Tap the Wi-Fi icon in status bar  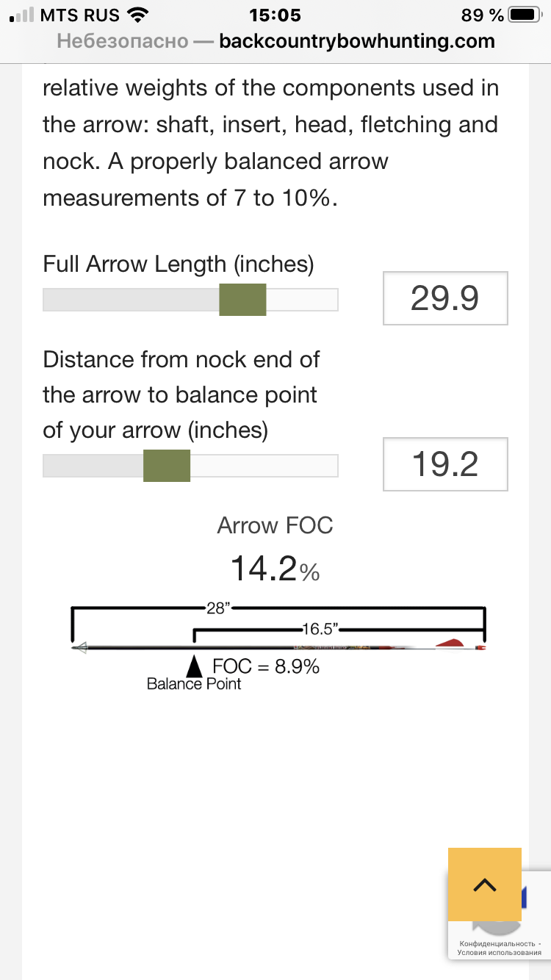click(137, 15)
